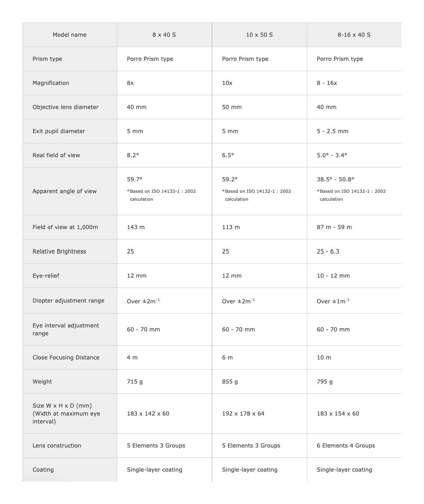Click the 113 m field of view value
This screenshot has width=424, height=504.
(231, 227)
